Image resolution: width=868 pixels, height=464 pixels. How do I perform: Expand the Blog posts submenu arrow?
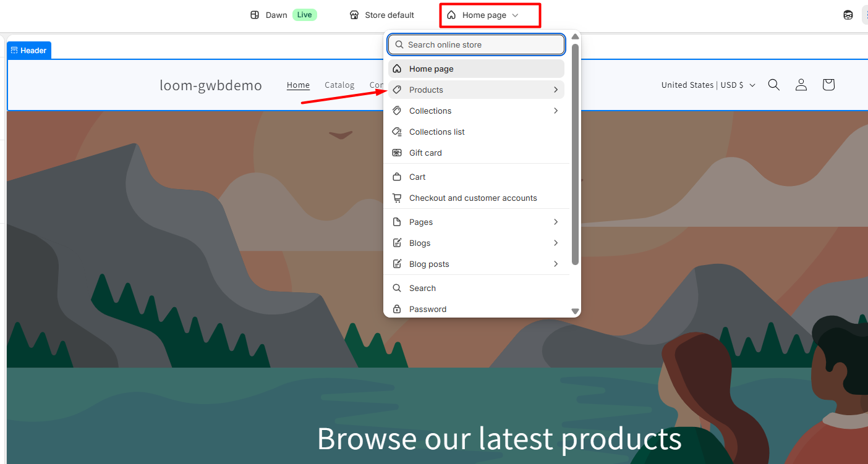556,264
